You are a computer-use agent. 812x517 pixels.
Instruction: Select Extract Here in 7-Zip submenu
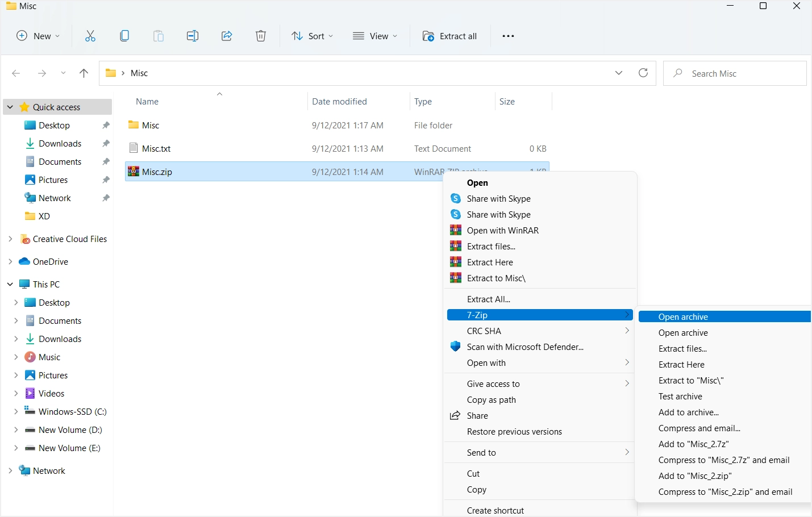click(681, 365)
